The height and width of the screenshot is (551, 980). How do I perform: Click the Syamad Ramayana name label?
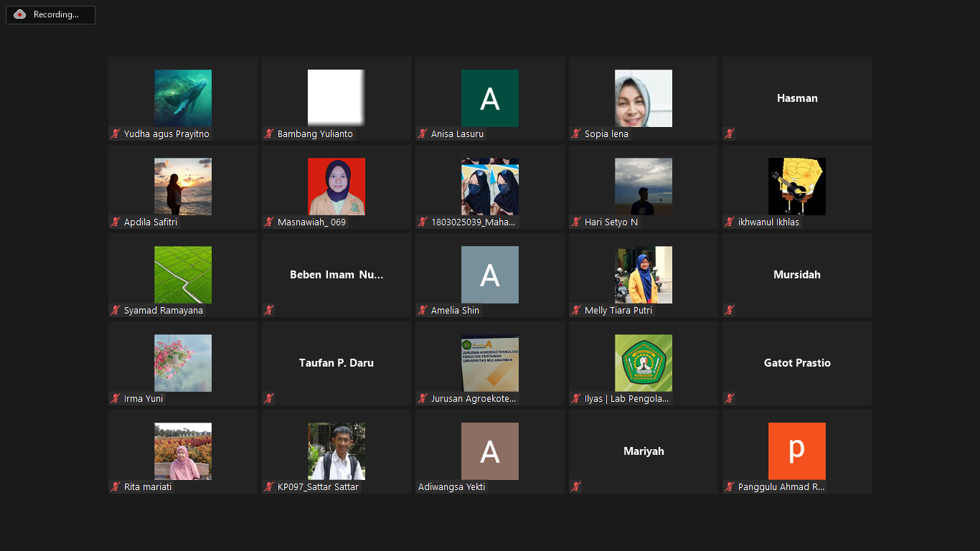[164, 310]
